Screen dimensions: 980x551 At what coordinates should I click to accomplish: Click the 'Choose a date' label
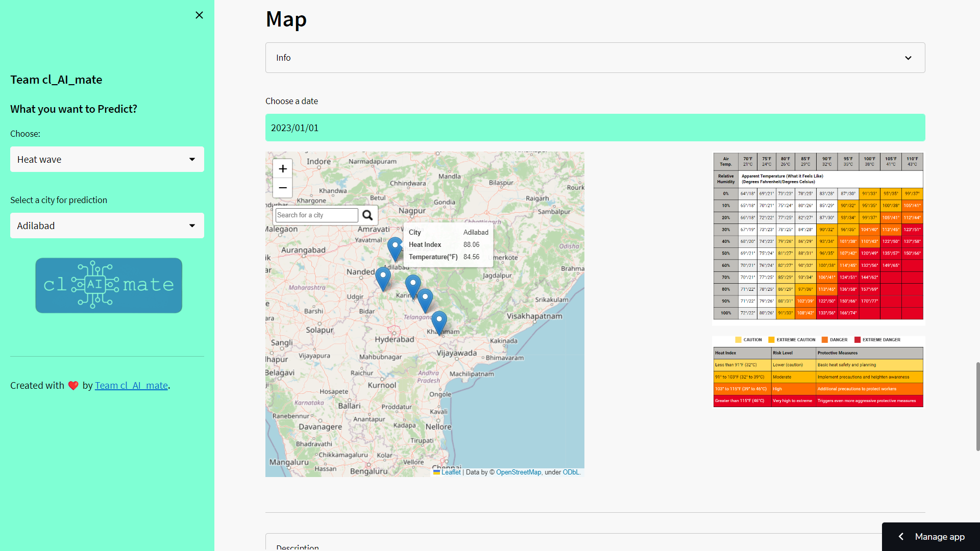point(291,101)
